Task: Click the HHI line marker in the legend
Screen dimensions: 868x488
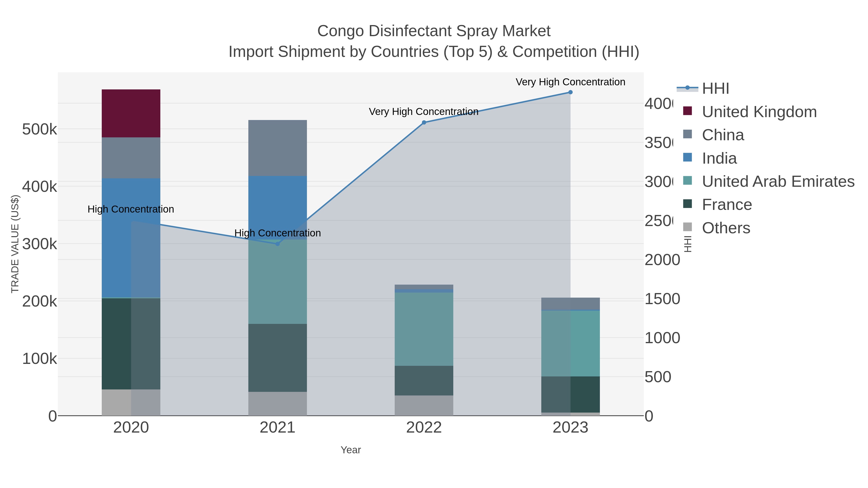Action: click(687, 88)
